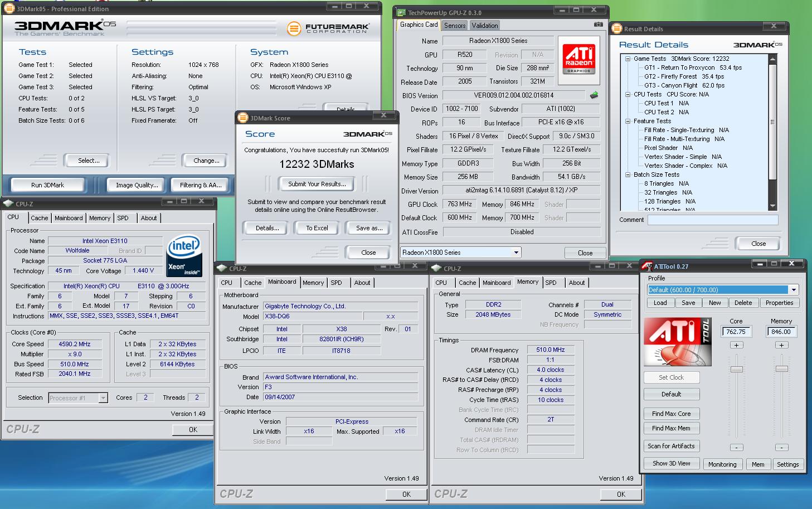Click the 3DMark Score window title icon
Viewport: 812px width, 509px height.
tap(243, 118)
